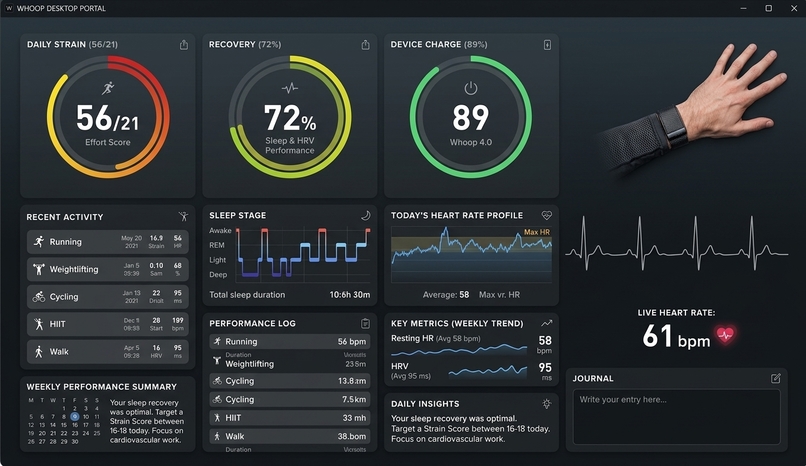
Task: Select the Cycling 7.5km log entry
Action: click(290, 399)
